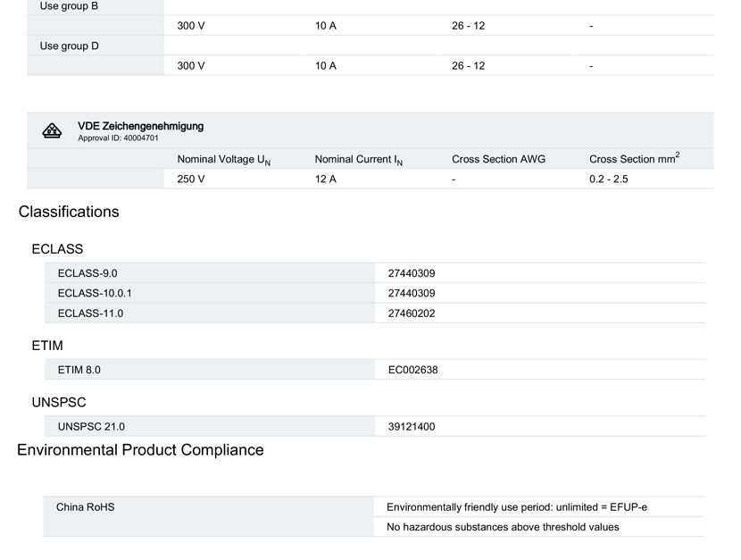The image size is (741, 560).
Task: Click No hazardous substances statement
Action: click(x=503, y=527)
